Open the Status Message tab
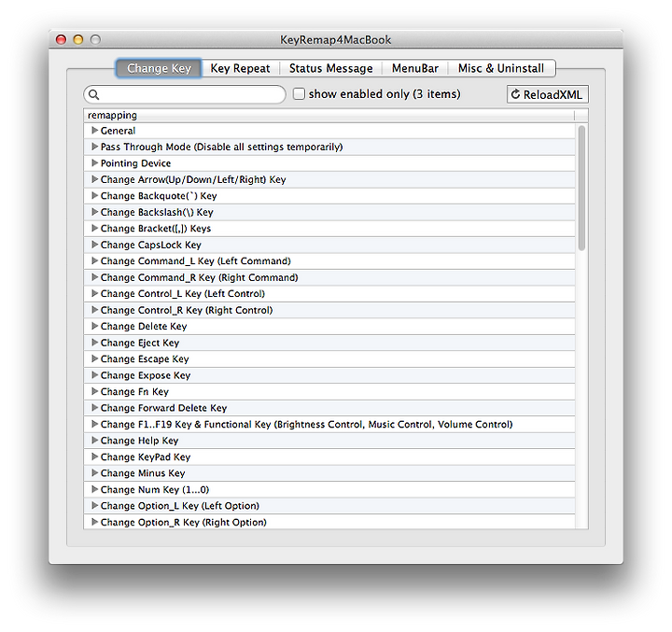Image resolution: width=672 pixels, height=632 pixels. tap(330, 68)
